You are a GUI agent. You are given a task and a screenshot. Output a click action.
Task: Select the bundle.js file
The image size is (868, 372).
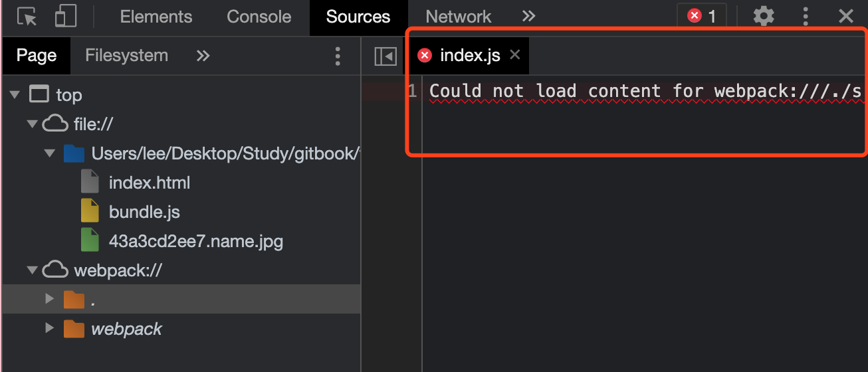click(x=144, y=212)
